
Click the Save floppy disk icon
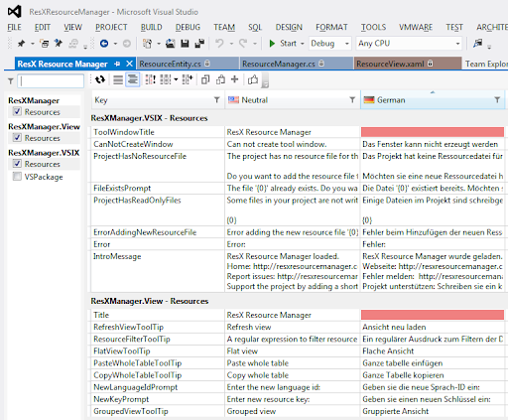185,44
